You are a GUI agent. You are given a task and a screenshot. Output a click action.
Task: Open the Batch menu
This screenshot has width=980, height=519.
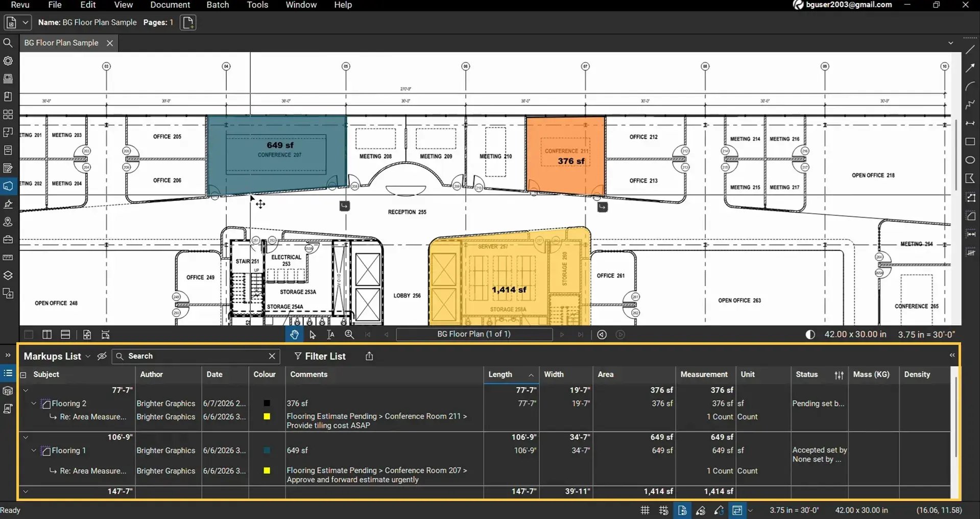(x=218, y=5)
